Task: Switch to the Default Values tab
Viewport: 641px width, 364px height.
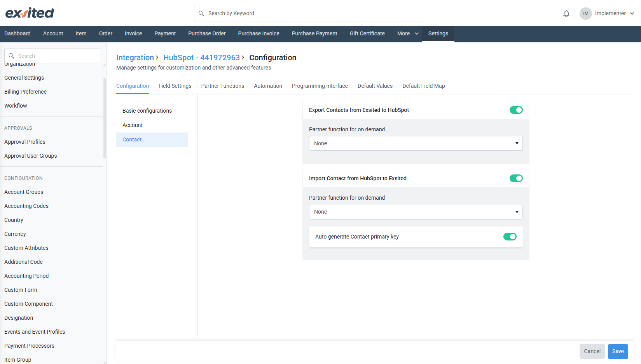Action: coord(375,86)
